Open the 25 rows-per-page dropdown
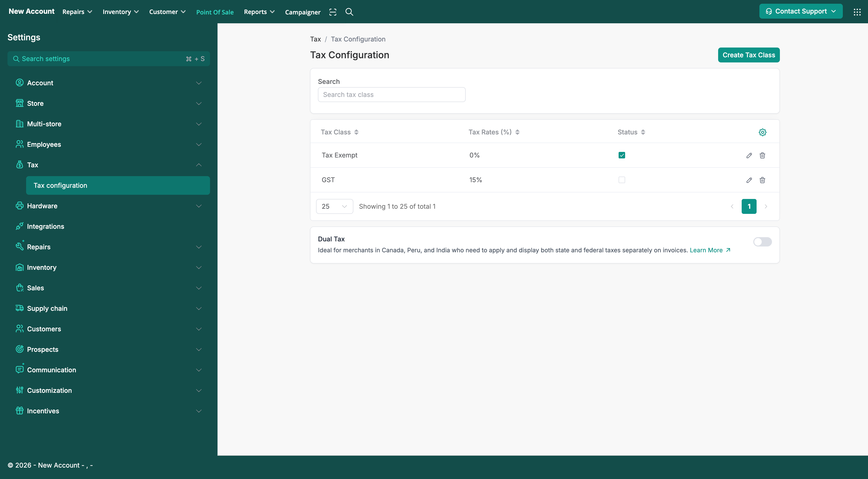Screen dimensions: 868x479 334,206
